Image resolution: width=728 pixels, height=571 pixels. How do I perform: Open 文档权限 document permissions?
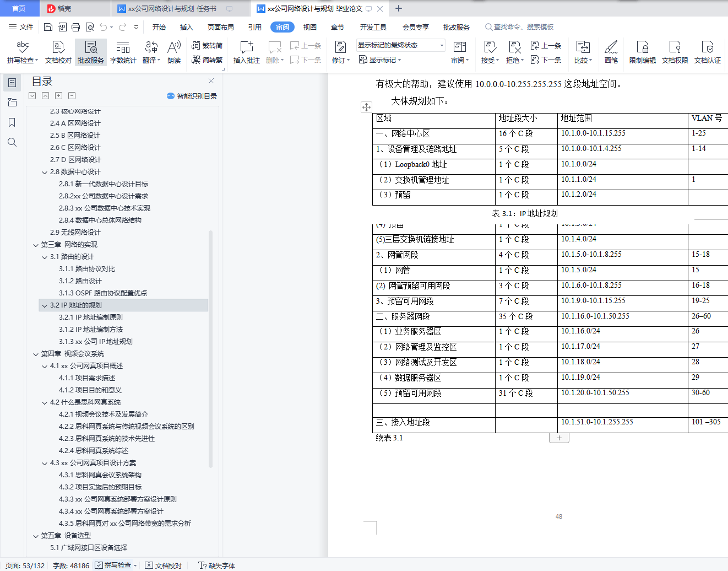click(675, 52)
